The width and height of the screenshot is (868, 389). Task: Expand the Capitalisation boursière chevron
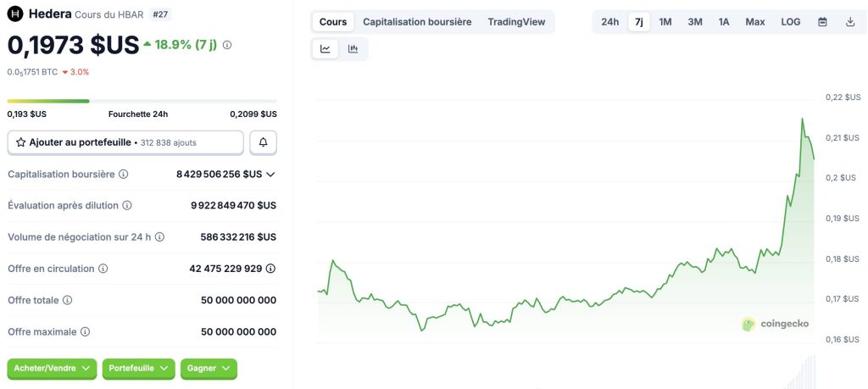[x=270, y=175]
